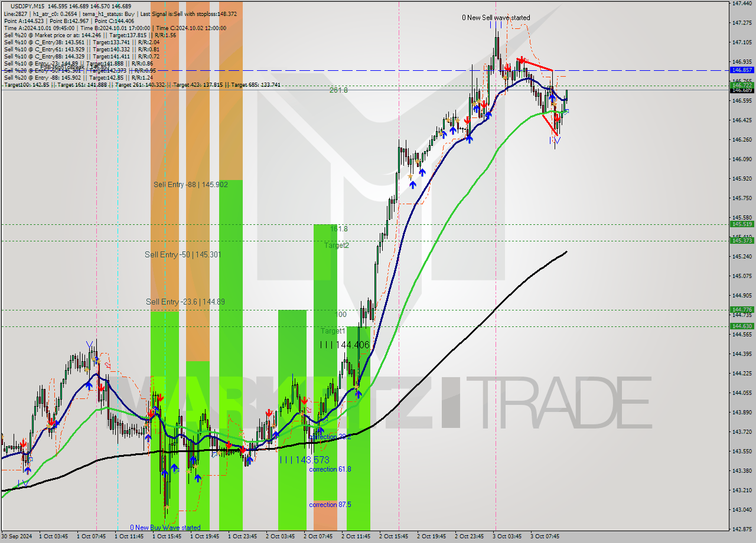Click the '1 Oct 15:45' time axis label
This screenshot has width=756, height=543.
click(167, 537)
